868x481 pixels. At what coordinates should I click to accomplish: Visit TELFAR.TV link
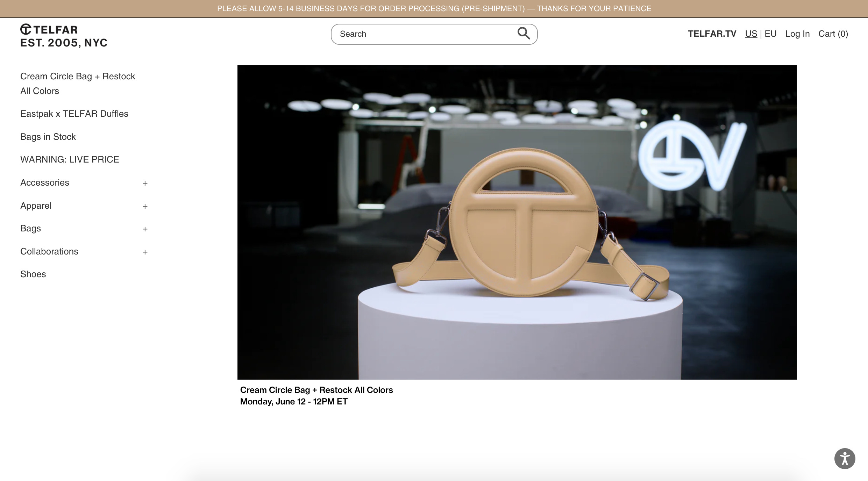click(712, 34)
